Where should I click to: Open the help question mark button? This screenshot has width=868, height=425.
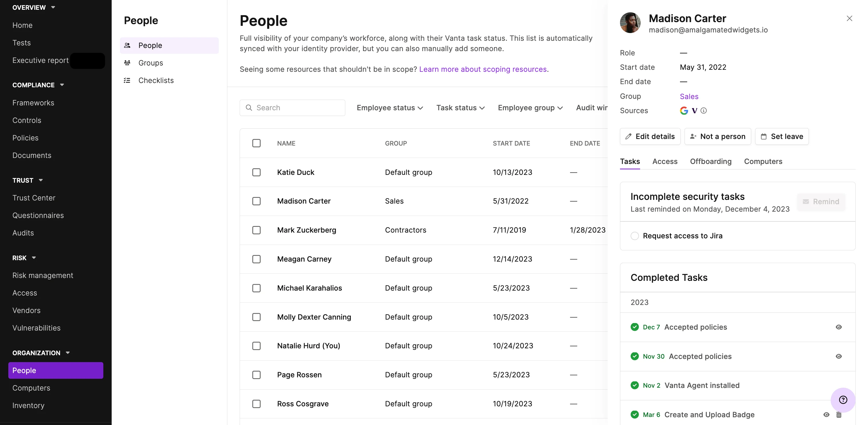[843, 400]
